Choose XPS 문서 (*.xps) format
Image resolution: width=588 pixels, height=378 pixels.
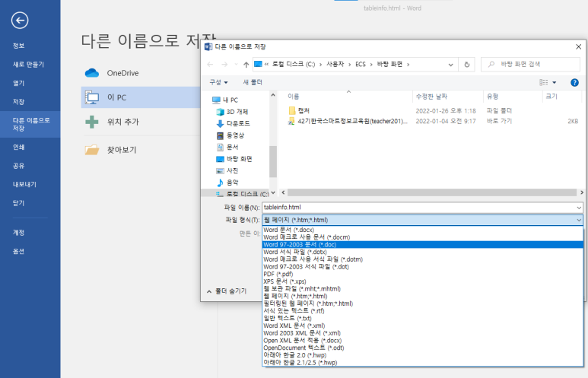423,281
